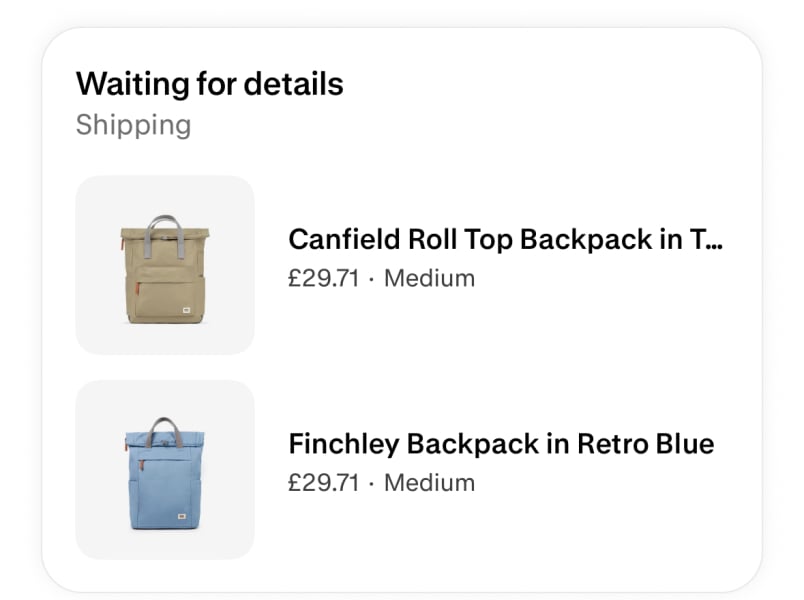Open the Finchley Backpack thumbnail

pyautogui.click(x=165, y=469)
